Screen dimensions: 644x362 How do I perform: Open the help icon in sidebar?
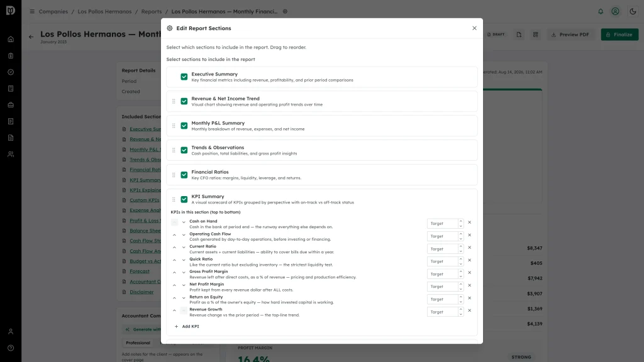[11, 348]
